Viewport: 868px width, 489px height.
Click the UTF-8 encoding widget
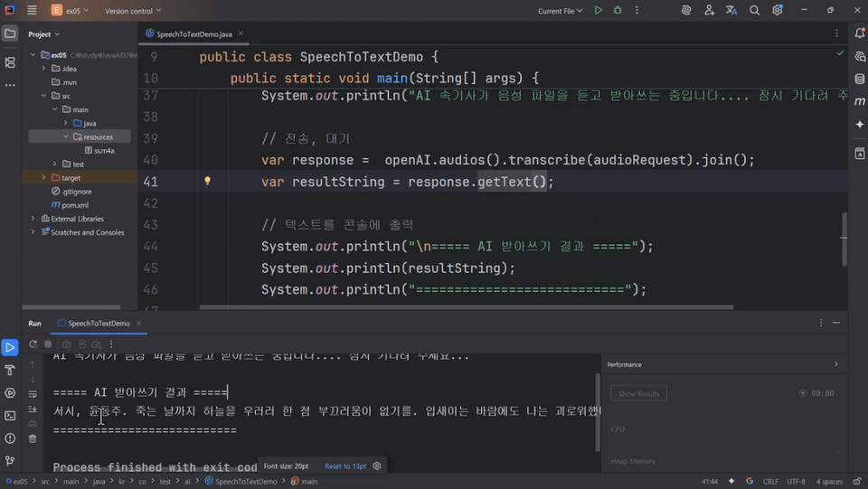(796, 481)
